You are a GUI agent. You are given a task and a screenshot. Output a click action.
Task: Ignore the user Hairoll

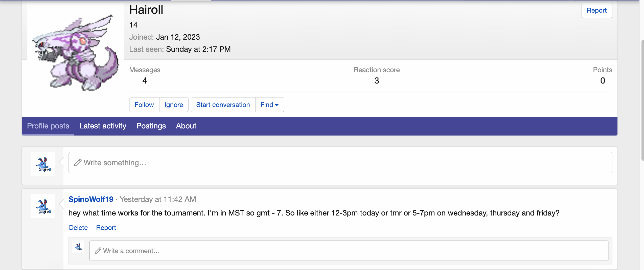pos(174,105)
